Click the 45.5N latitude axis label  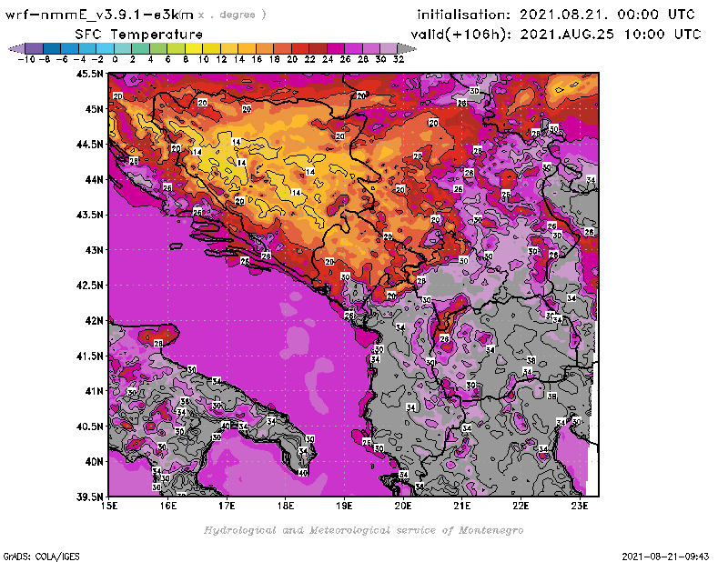(89, 74)
